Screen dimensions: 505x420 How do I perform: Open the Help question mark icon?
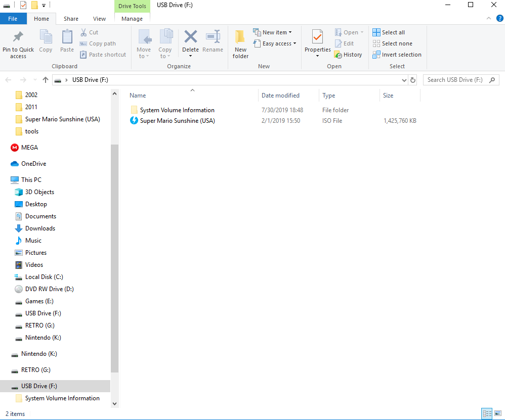pos(499,18)
